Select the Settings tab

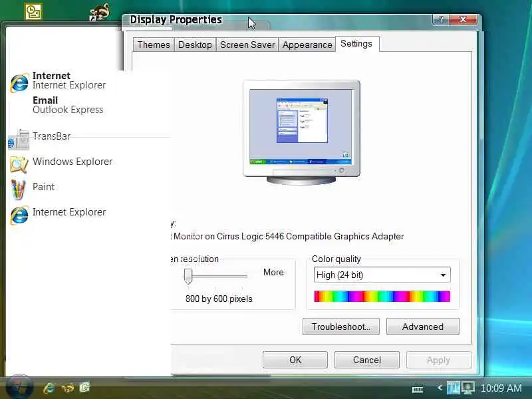point(356,44)
